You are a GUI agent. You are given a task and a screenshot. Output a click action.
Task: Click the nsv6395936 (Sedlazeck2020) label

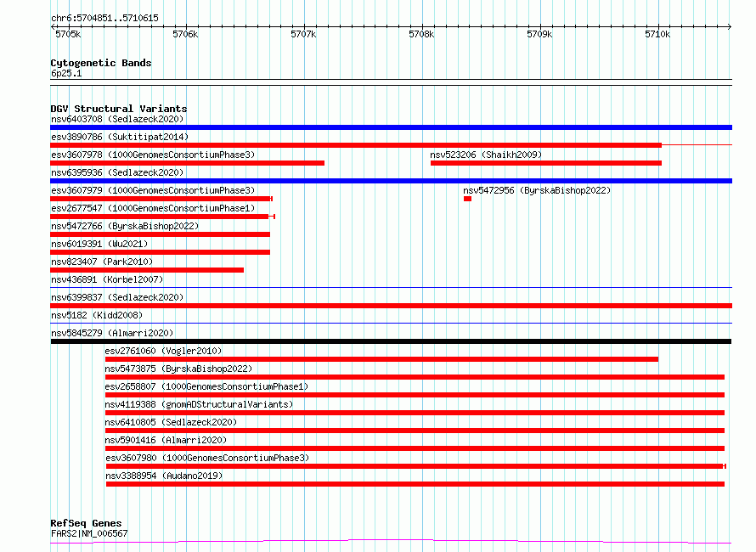[x=117, y=172]
